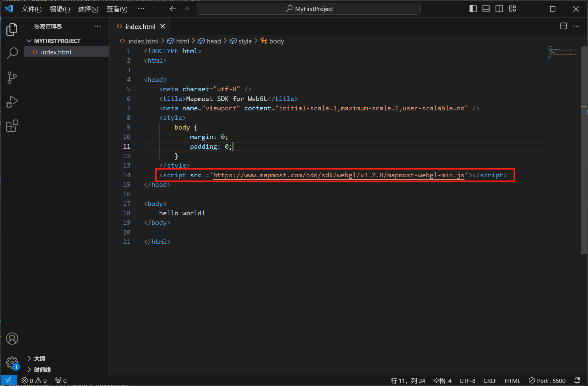
Task: Close the index.html editor tab
Action: tap(163, 26)
